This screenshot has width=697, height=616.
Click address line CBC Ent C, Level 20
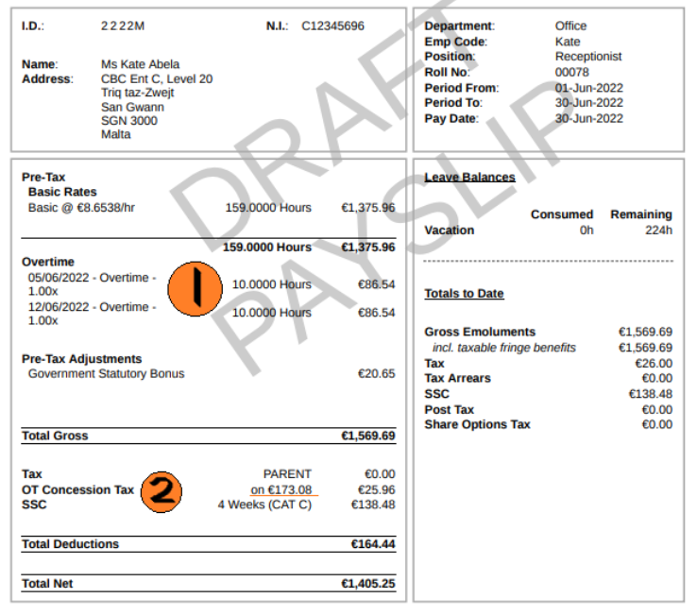point(157,78)
